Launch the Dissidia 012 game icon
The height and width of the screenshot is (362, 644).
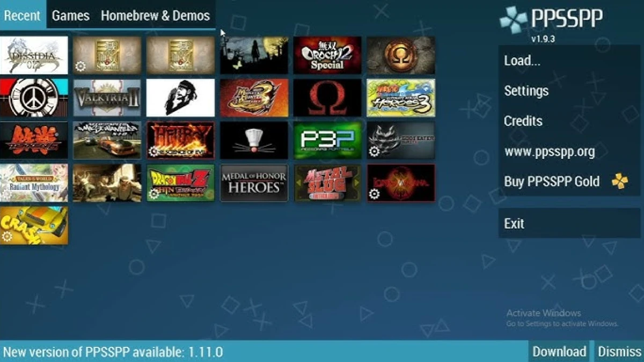coord(34,55)
